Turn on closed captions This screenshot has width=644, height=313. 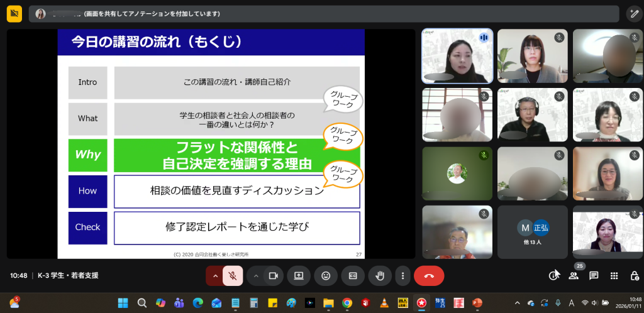coord(353,275)
